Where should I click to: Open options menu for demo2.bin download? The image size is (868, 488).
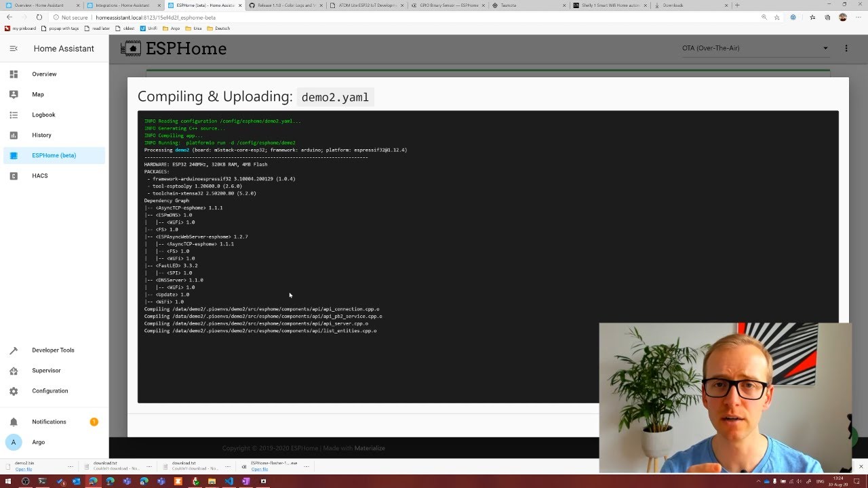click(70, 466)
